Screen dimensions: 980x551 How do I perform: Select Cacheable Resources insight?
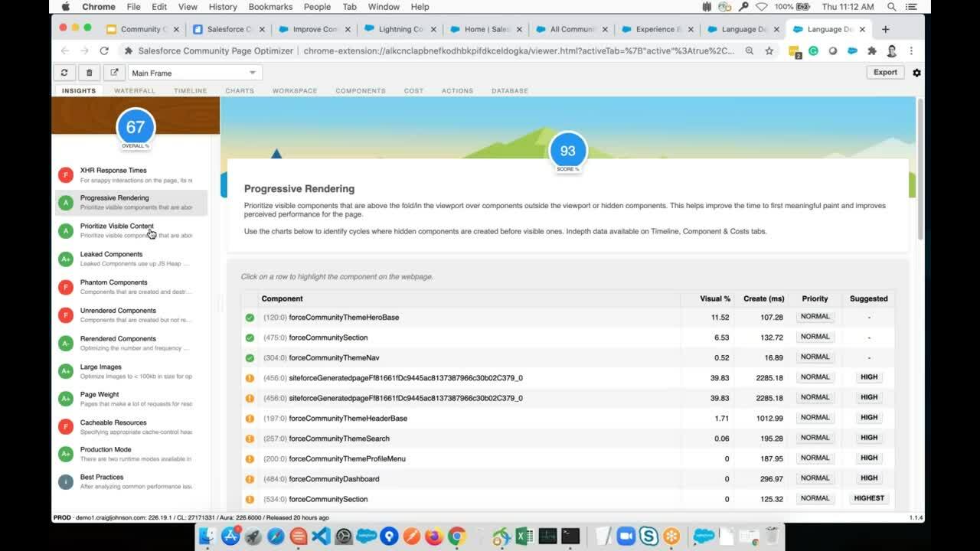tap(132, 426)
